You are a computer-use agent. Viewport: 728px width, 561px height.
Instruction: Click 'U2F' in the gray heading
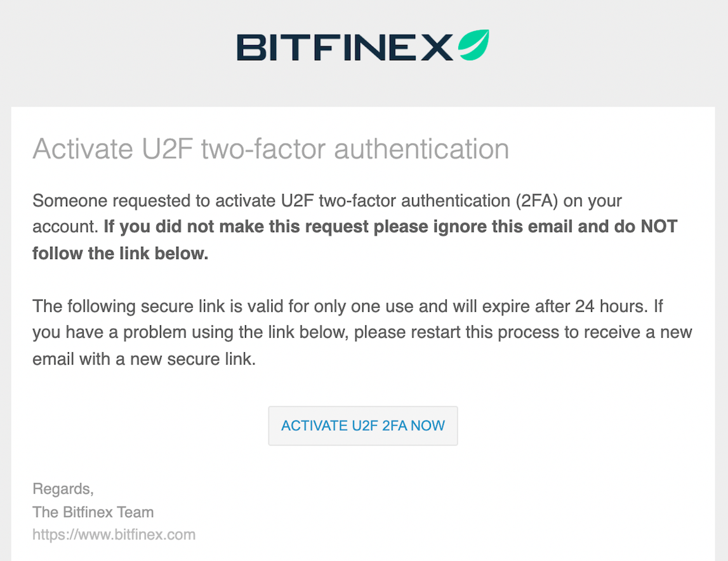[x=167, y=149]
